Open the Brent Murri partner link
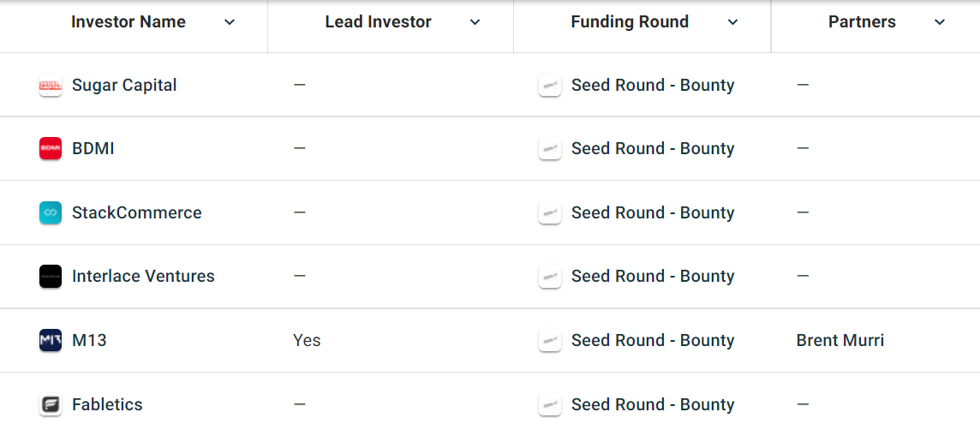Viewport: 980px width, 424px height. tap(840, 341)
